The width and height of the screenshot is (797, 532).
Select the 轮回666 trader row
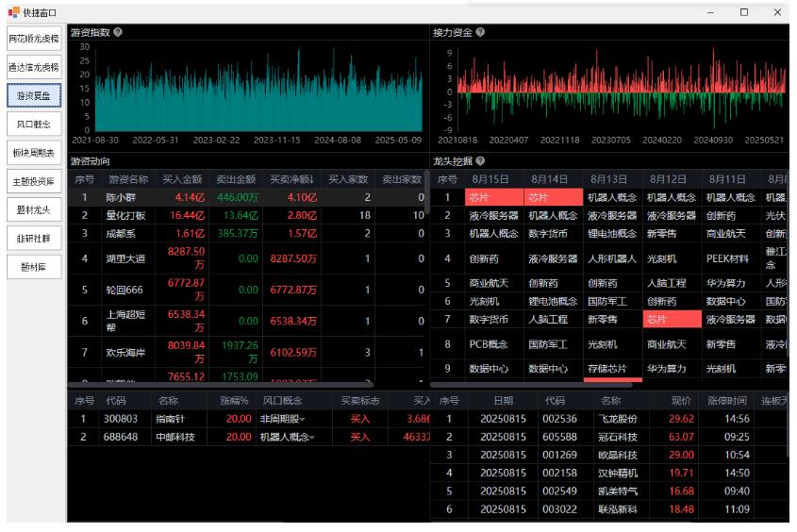click(x=247, y=290)
